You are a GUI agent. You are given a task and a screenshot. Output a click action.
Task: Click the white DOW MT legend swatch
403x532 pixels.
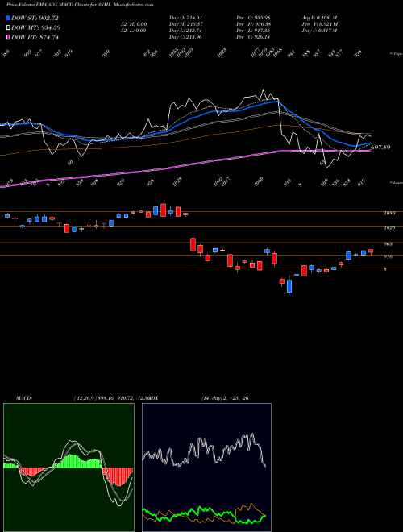(9, 27)
